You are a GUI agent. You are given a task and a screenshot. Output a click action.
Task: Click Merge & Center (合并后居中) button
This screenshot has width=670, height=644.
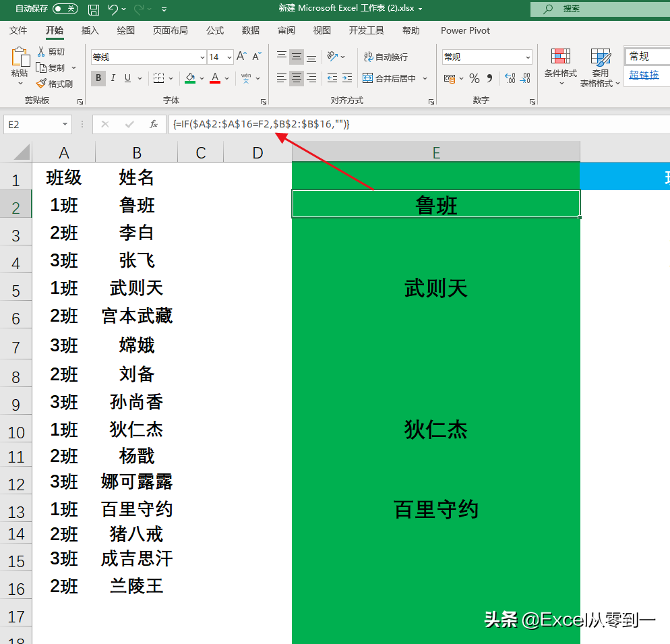[390, 78]
